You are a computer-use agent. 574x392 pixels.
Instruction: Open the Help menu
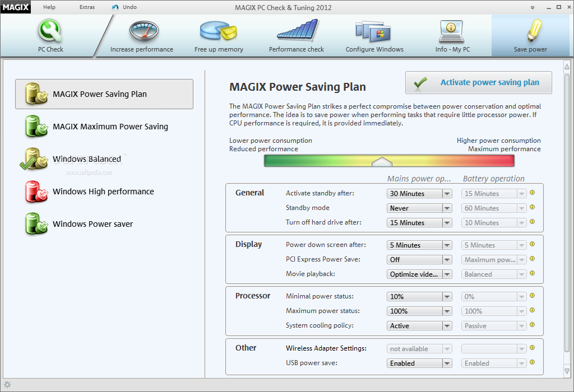[x=49, y=7]
